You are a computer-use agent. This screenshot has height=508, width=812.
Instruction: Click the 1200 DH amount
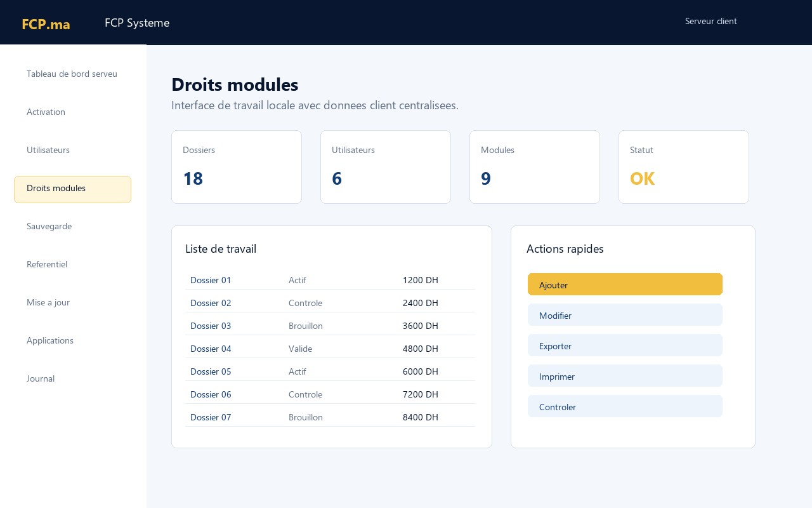pyautogui.click(x=421, y=280)
